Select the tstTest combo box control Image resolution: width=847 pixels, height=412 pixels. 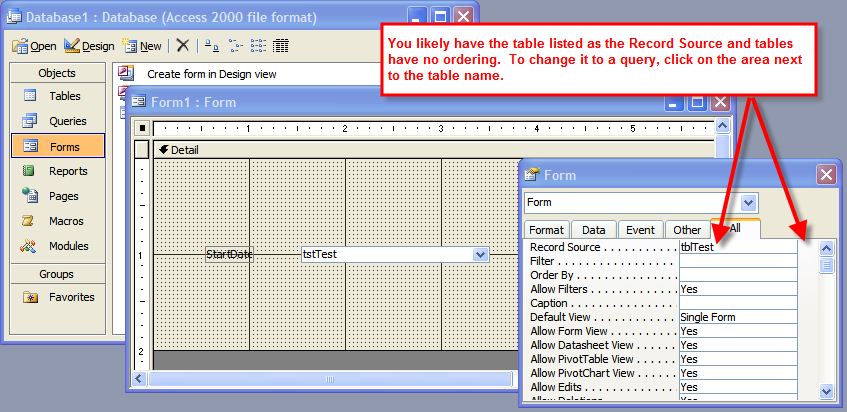395,254
